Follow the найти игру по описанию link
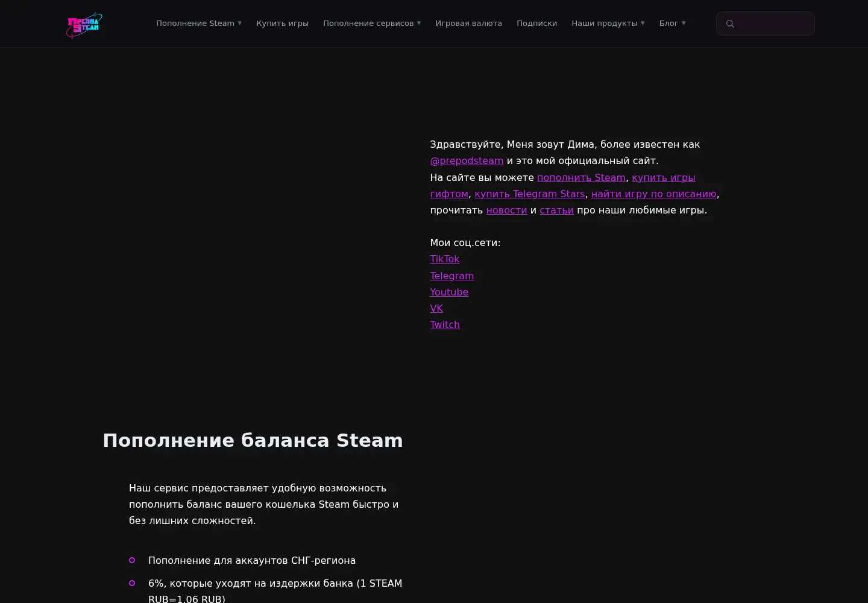868x603 pixels. click(653, 194)
